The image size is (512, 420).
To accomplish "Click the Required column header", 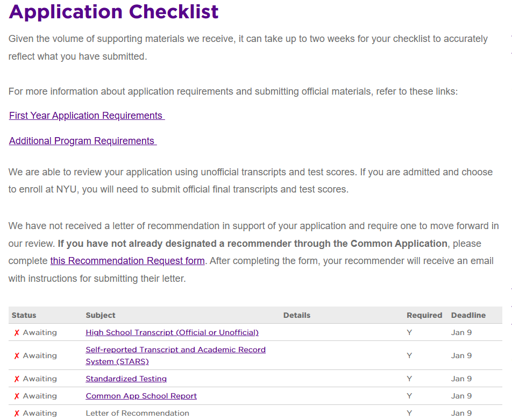I will point(424,316).
